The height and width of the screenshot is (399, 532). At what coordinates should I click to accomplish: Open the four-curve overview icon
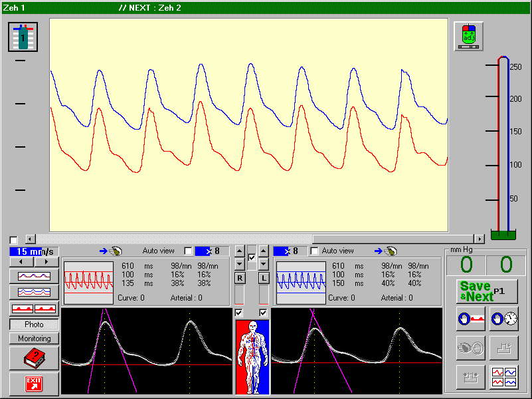pyautogui.click(x=504, y=377)
